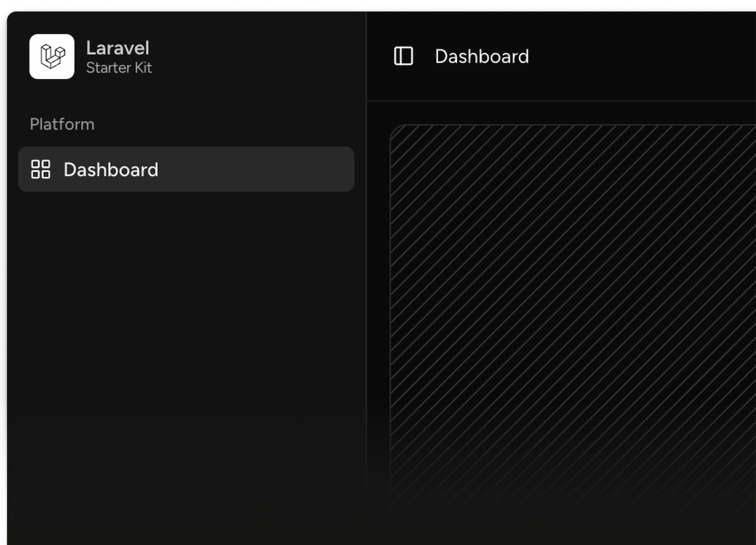Click the faded bottom of the striped placeholder
The height and width of the screenshot is (545, 756).
571,488
